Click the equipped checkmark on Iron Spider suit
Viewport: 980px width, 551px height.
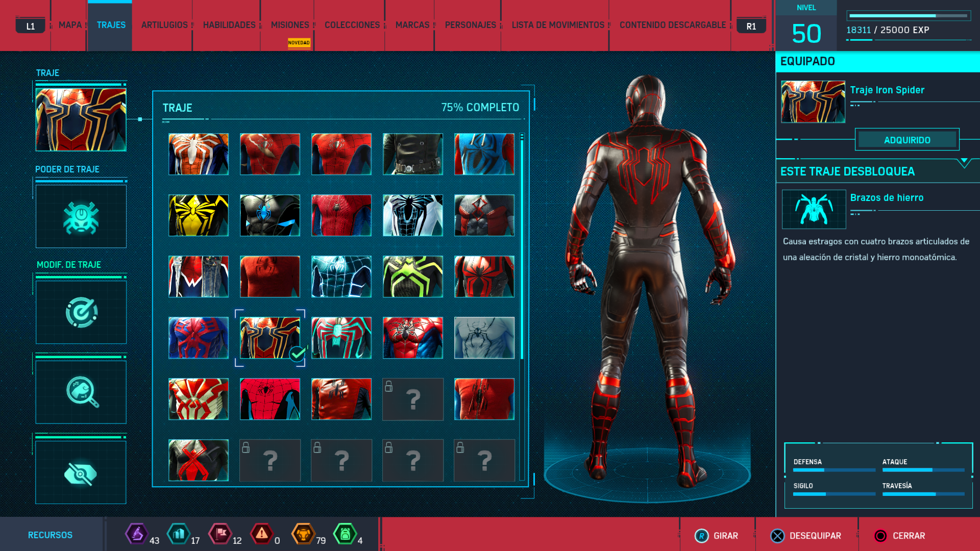(297, 353)
